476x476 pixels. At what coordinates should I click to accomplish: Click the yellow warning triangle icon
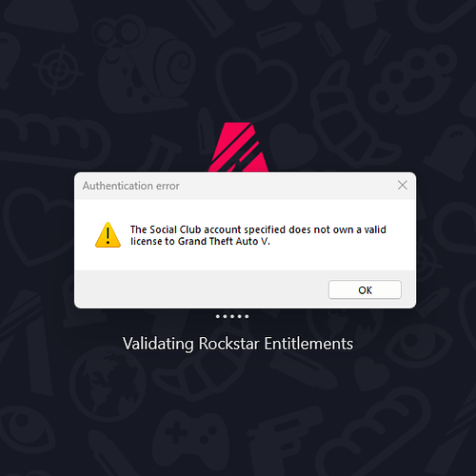click(108, 235)
